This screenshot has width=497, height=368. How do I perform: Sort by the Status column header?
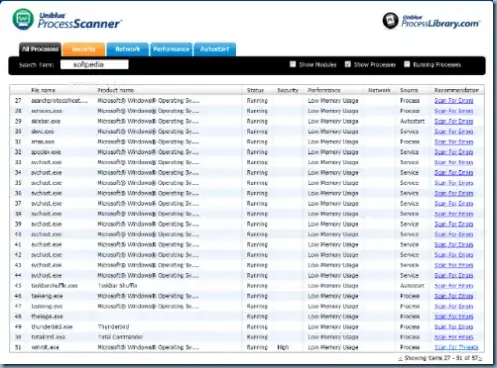coord(255,90)
